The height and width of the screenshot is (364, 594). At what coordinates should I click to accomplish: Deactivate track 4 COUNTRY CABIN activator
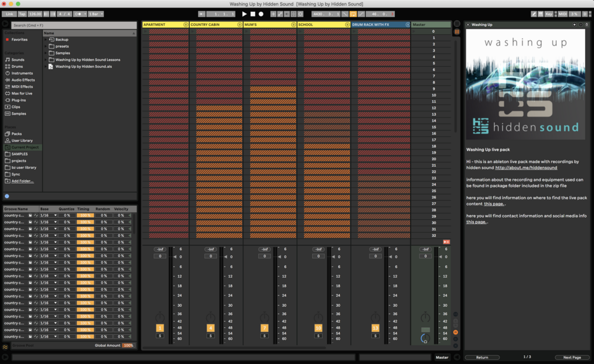pos(210,328)
